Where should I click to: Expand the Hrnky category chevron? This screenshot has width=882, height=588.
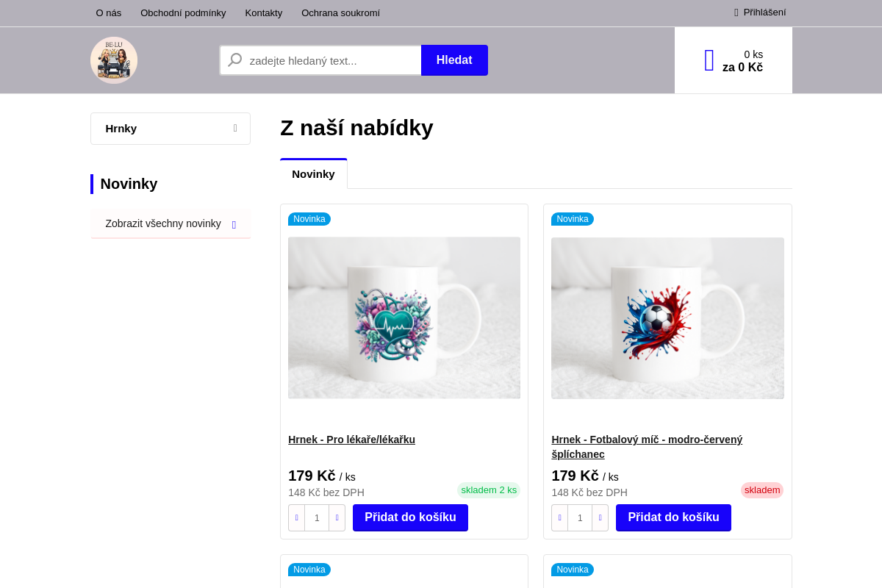tap(234, 128)
